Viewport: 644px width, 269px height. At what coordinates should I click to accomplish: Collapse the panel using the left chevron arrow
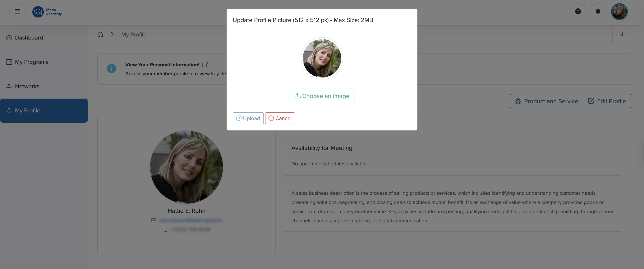(622, 35)
